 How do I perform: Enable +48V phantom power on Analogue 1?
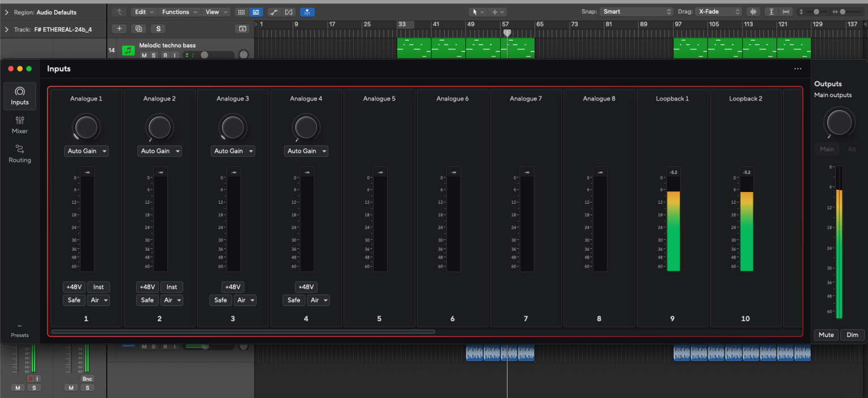coord(73,287)
